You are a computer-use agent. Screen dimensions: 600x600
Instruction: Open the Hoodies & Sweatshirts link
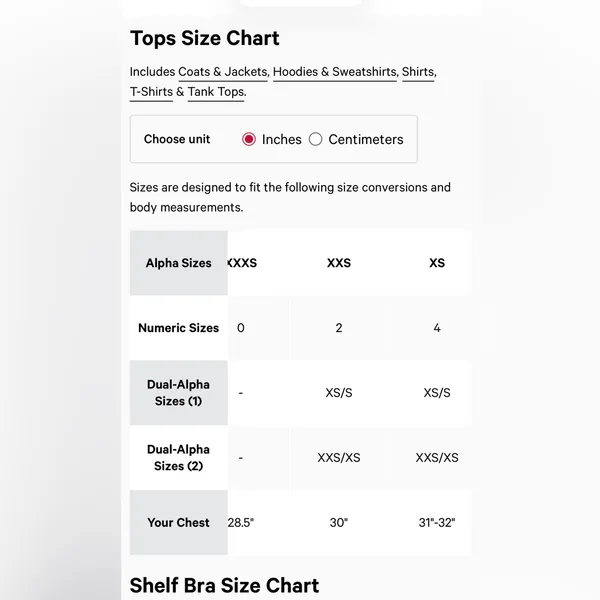[335, 72]
